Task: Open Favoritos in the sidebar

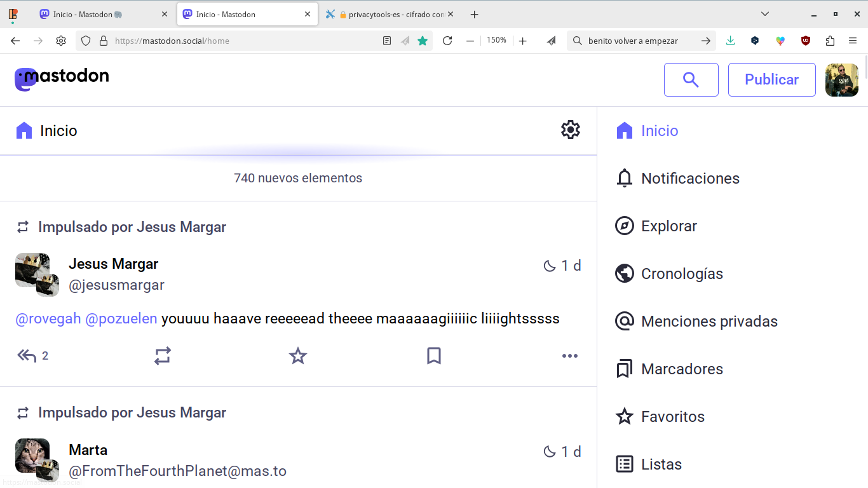Action: point(660,417)
